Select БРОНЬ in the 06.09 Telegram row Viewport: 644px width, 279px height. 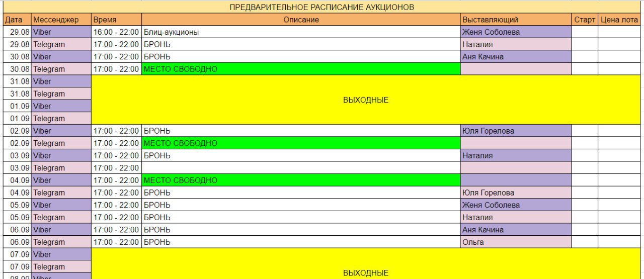pos(301,242)
